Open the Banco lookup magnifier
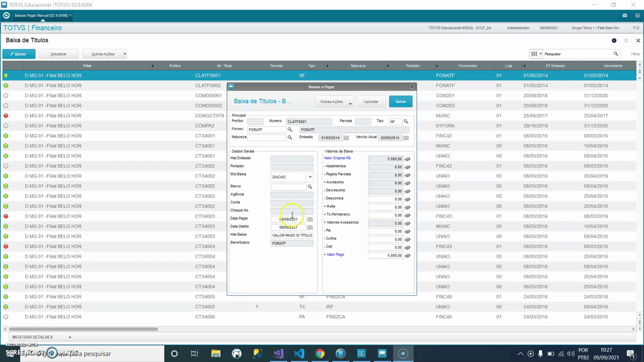This screenshot has height=362, width=644. [310, 187]
